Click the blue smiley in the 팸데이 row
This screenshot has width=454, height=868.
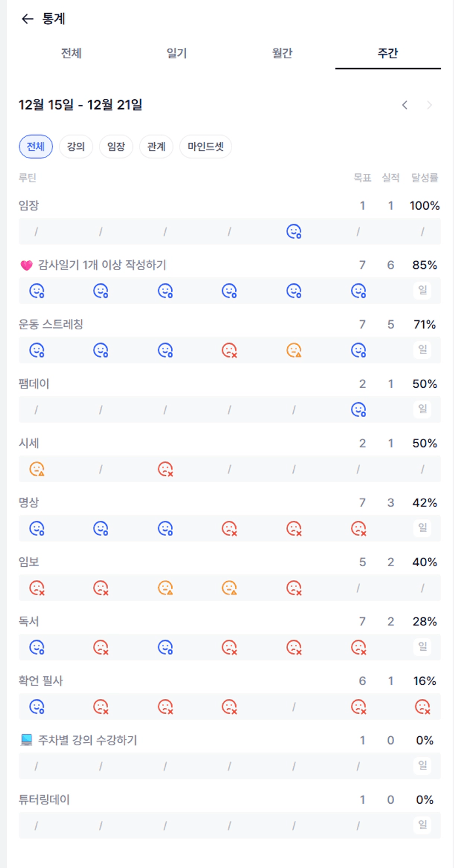tap(358, 409)
